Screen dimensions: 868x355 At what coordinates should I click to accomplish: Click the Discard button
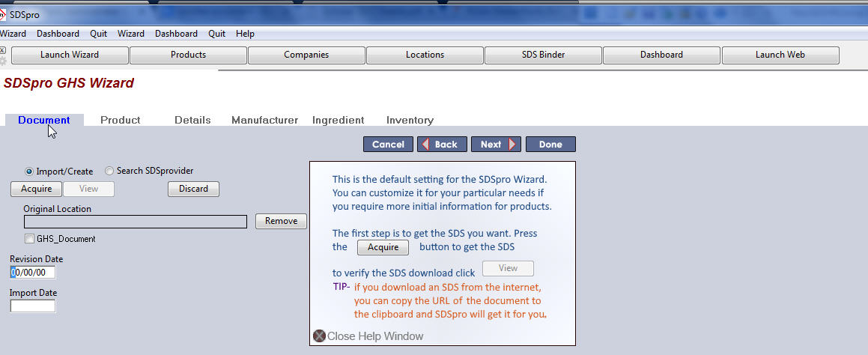click(x=194, y=189)
